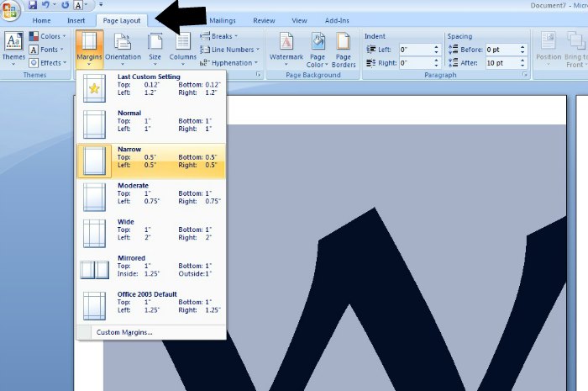The image size is (588, 391).
Task: Click the Mirrored margins page thumbnail
Action: point(94,269)
